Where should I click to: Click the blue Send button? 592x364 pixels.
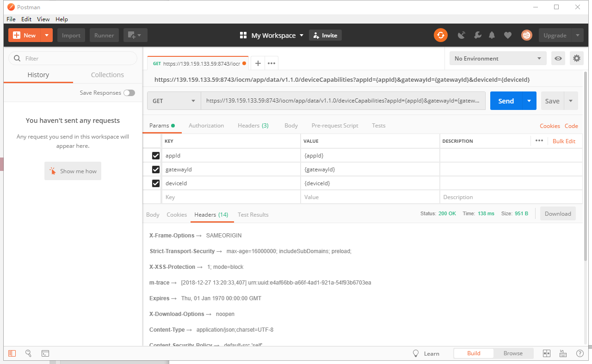pos(506,101)
